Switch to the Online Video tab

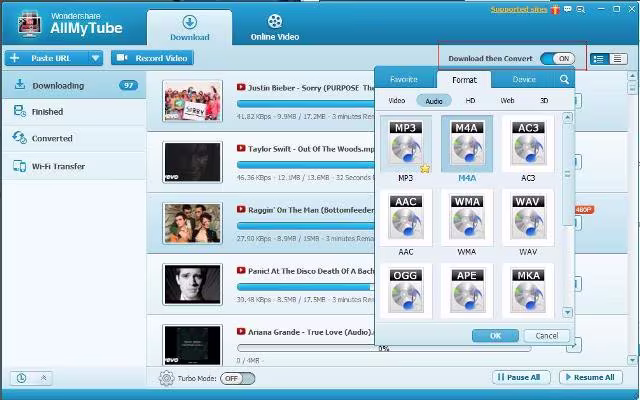(275, 28)
